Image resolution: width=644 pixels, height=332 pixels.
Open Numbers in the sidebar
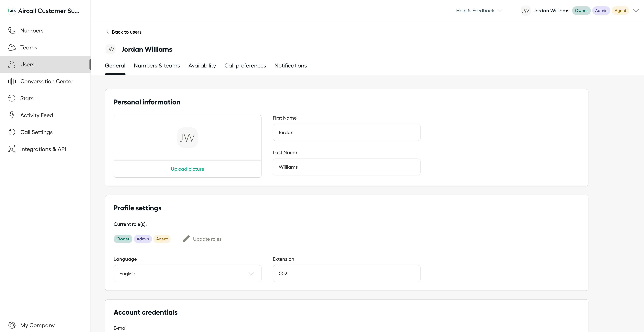pyautogui.click(x=45, y=30)
